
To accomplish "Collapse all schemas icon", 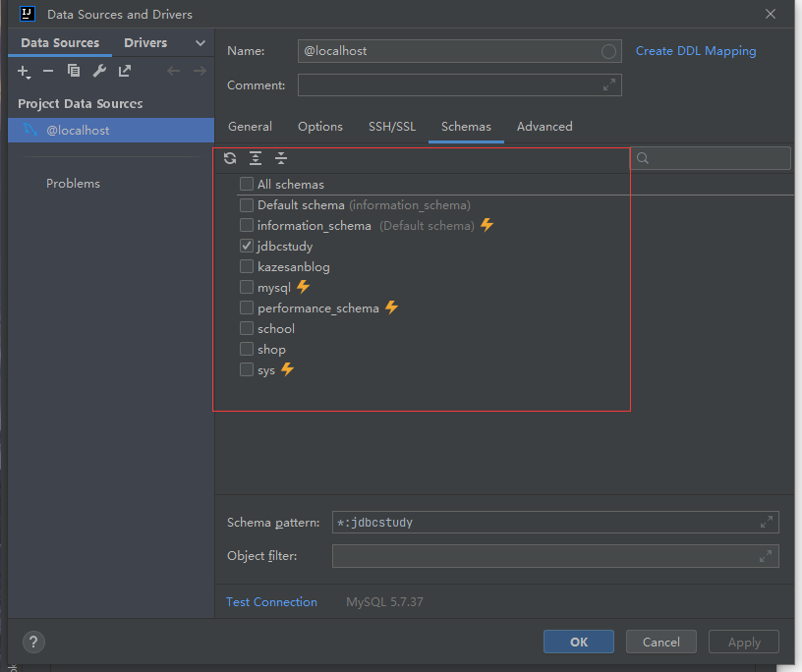I will pos(281,158).
